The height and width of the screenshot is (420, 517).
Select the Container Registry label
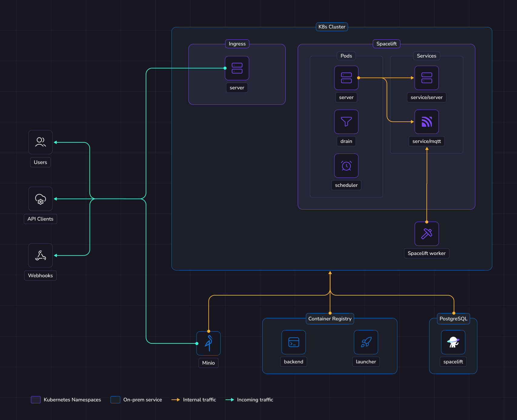click(330, 319)
